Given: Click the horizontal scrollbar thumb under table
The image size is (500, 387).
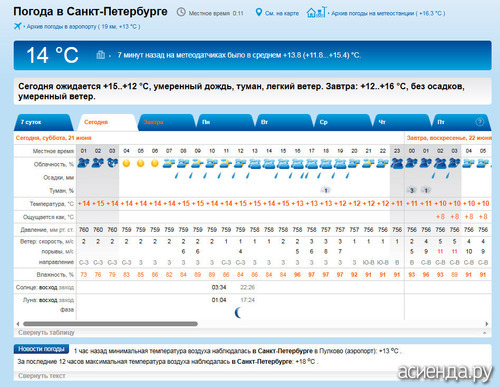Looking at the screenshot, I should (110, 324).
